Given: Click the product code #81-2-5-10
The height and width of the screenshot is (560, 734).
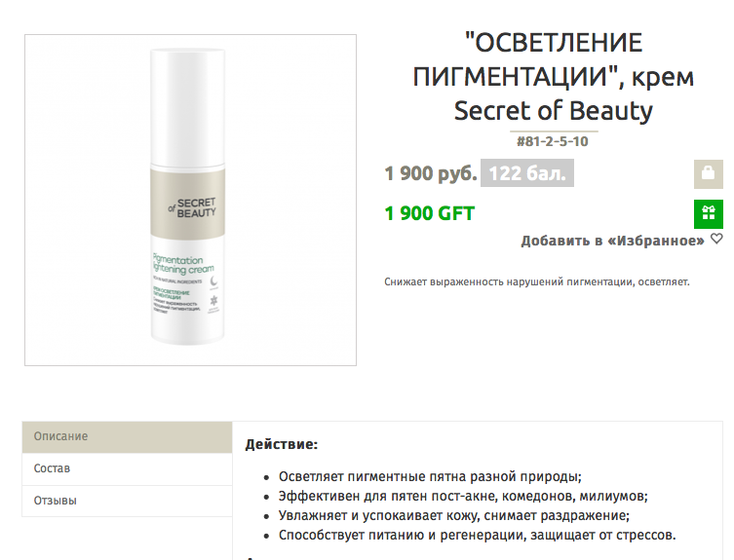Looking at the screenshot, I should (x=553, y=141).
